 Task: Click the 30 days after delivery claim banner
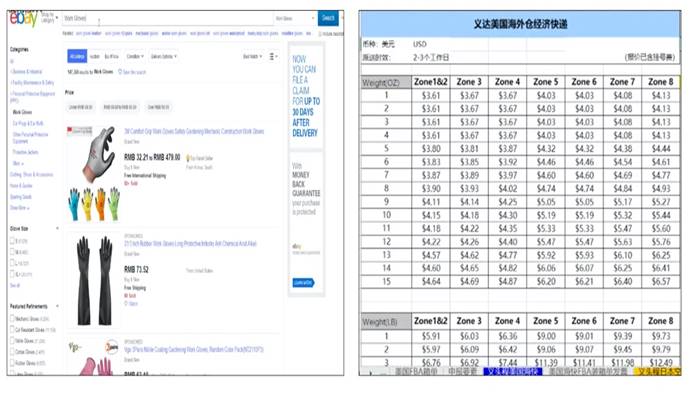point(306,96)
